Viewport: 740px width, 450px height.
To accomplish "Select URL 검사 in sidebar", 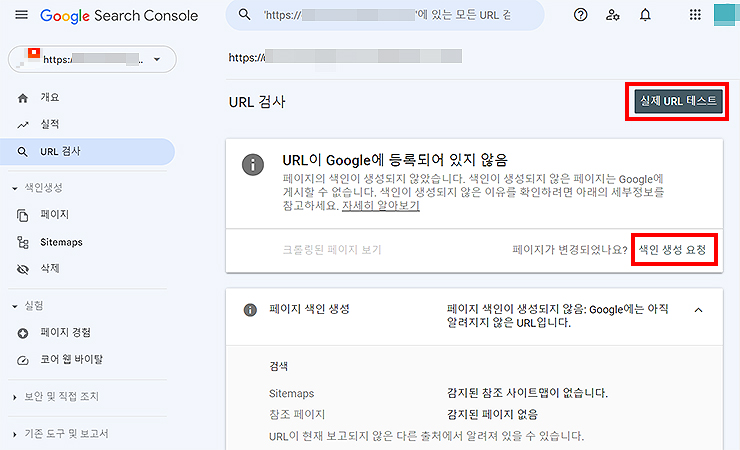I will pos(88,151).
